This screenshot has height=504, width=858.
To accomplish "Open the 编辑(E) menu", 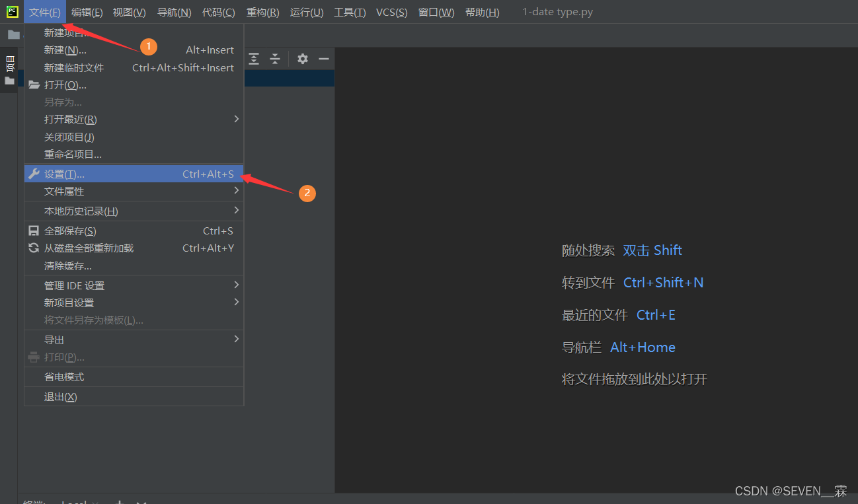I will (87, 12).
